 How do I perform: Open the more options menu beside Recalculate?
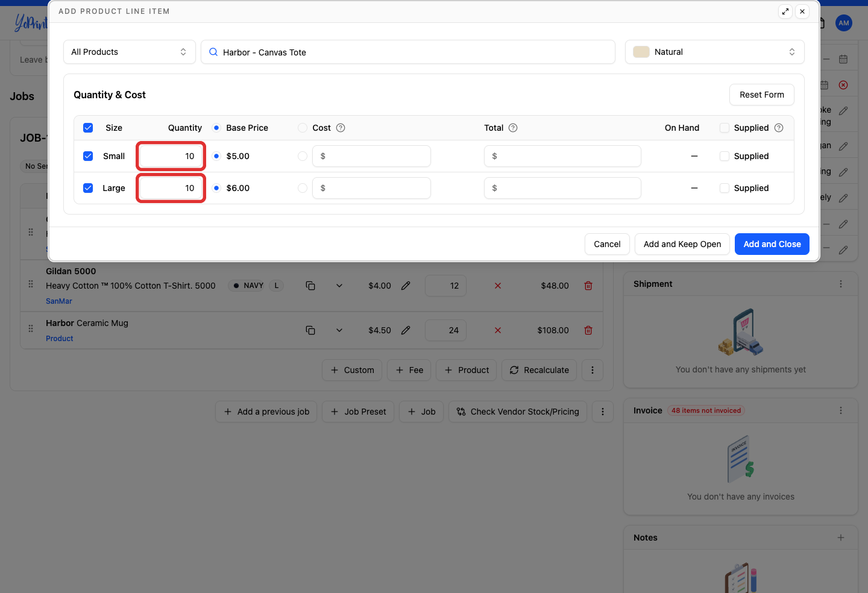click(593, 370)
